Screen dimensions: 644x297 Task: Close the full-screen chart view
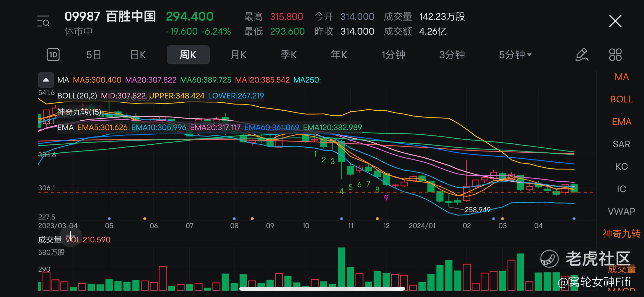(615, 21)
